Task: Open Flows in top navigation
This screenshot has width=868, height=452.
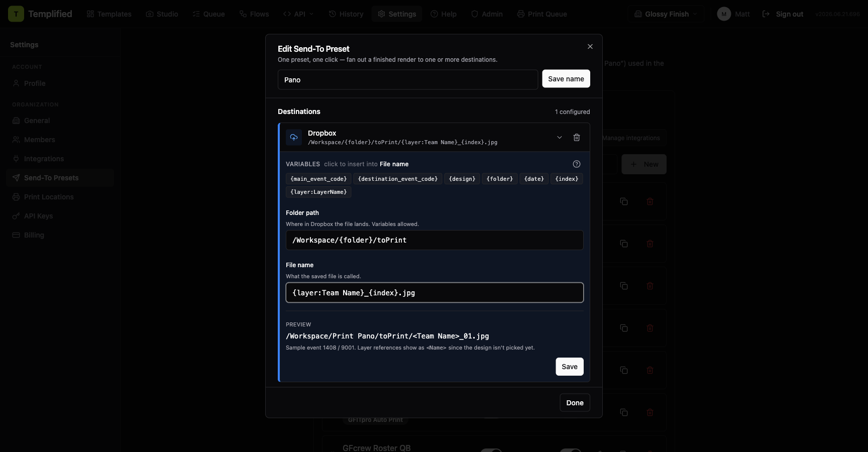Action: (254, 14)
